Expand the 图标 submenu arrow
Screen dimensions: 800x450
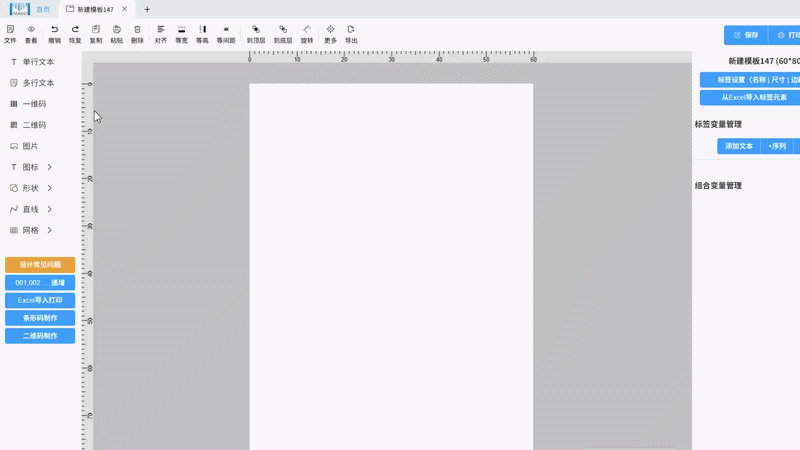pyautogui.click(x=50, y=167)
